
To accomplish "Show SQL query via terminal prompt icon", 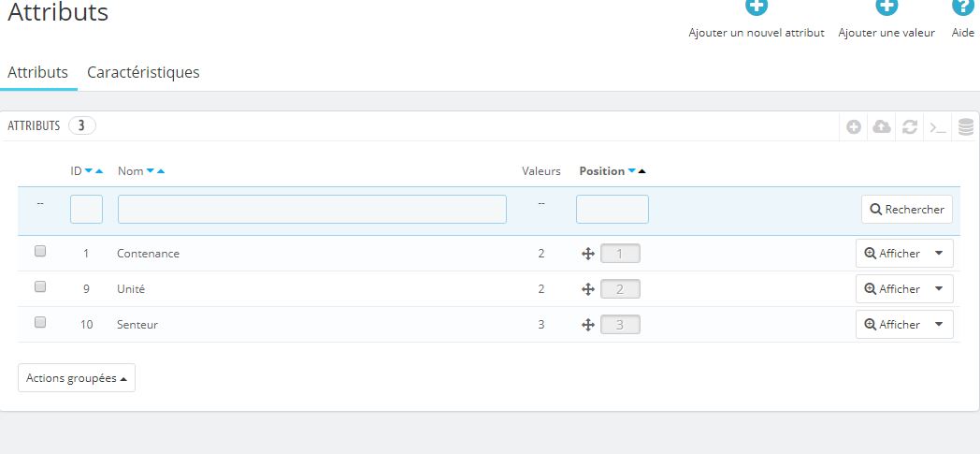I will [938, 127].
